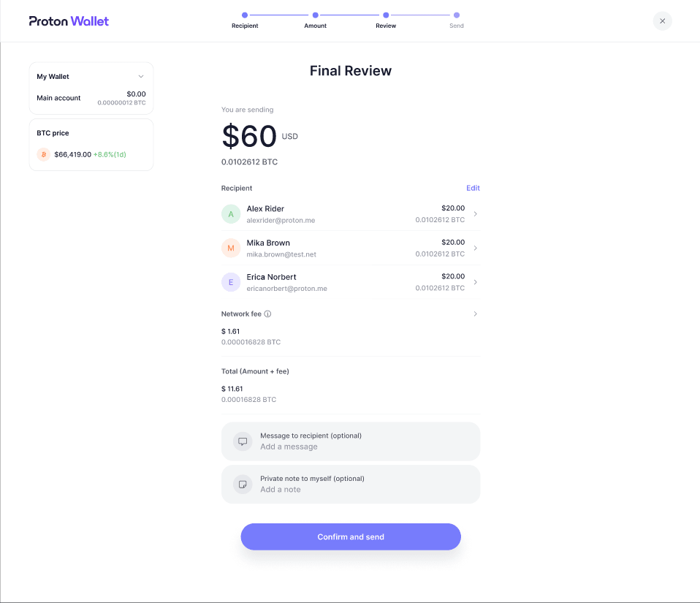Select the Main account row
Image resolution: width=700 pixels, height=603 pixels.
coord(91,98)
